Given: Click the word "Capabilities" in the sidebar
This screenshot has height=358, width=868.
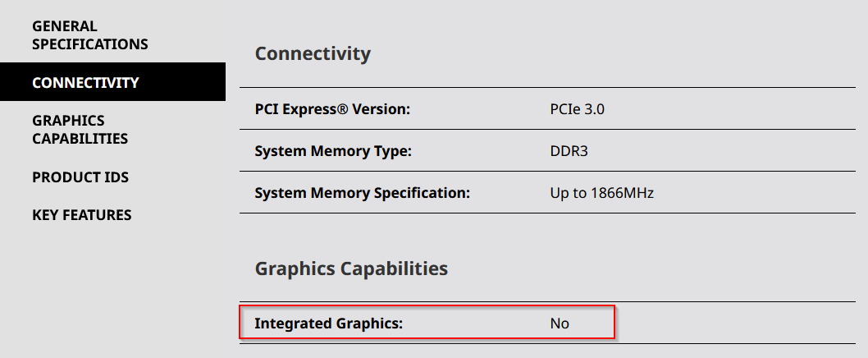Looking at the screenshot, I should (x=80, y=139).
